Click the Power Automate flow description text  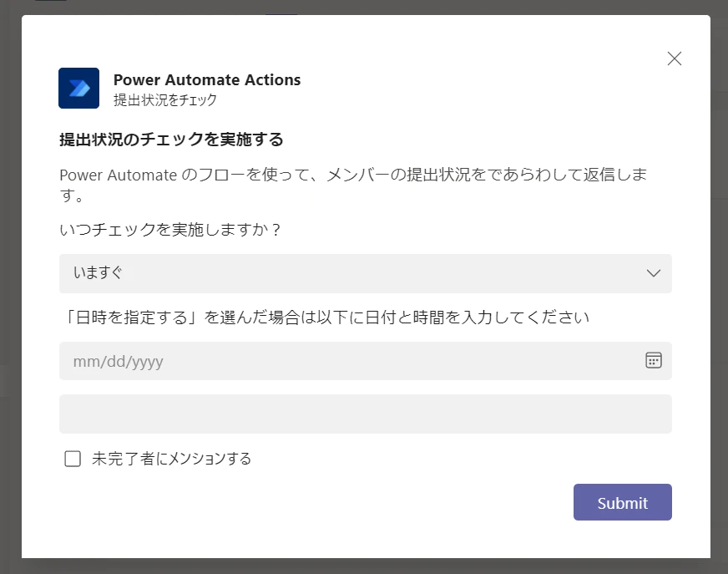tap(353, 185)
